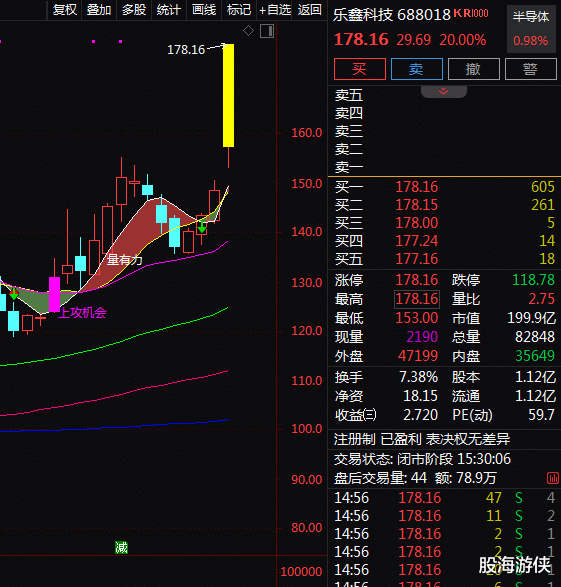The image size is (561, 587).
Task: Toggle the side panel layout icon
Action: 267,31
